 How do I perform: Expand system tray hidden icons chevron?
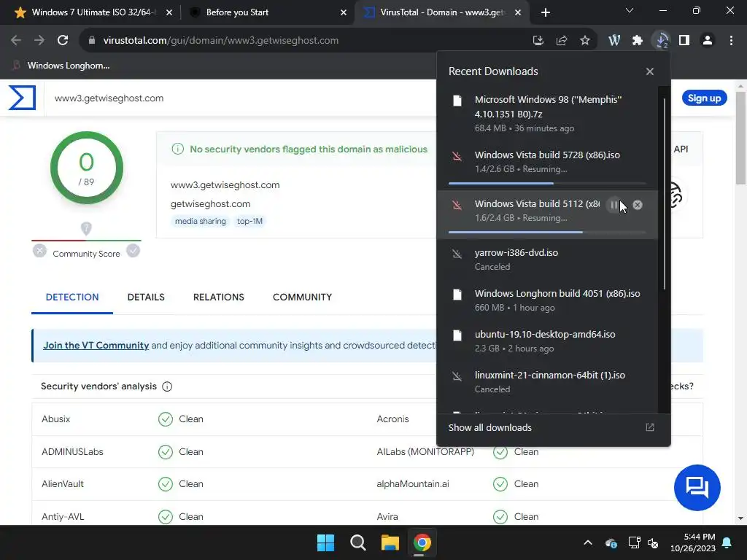(588, 542)
